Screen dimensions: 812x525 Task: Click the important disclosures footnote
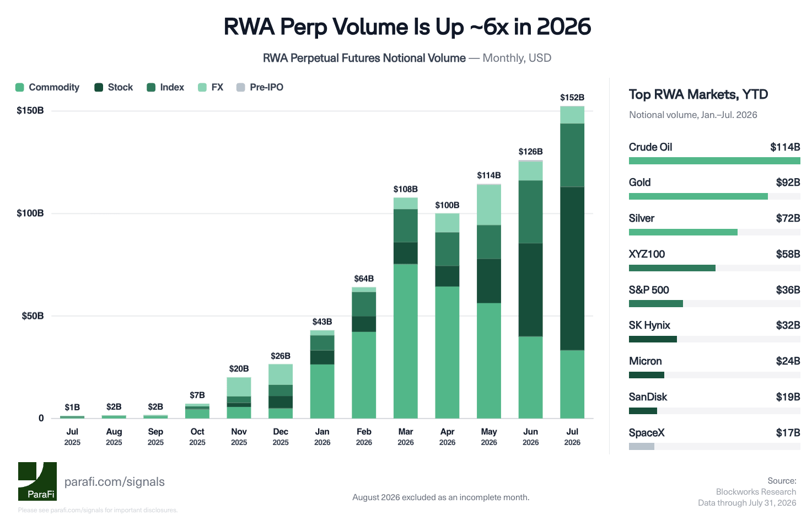click(x=98, y=510)
